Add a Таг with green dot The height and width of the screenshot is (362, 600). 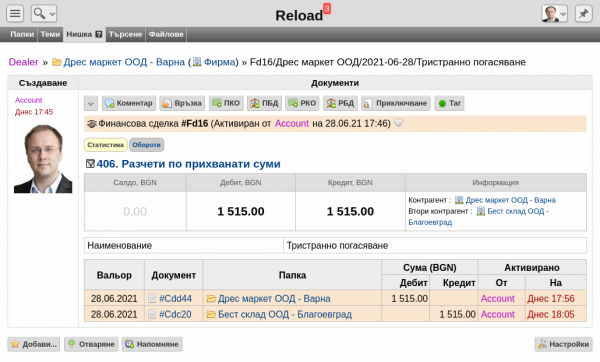point(449,103)
